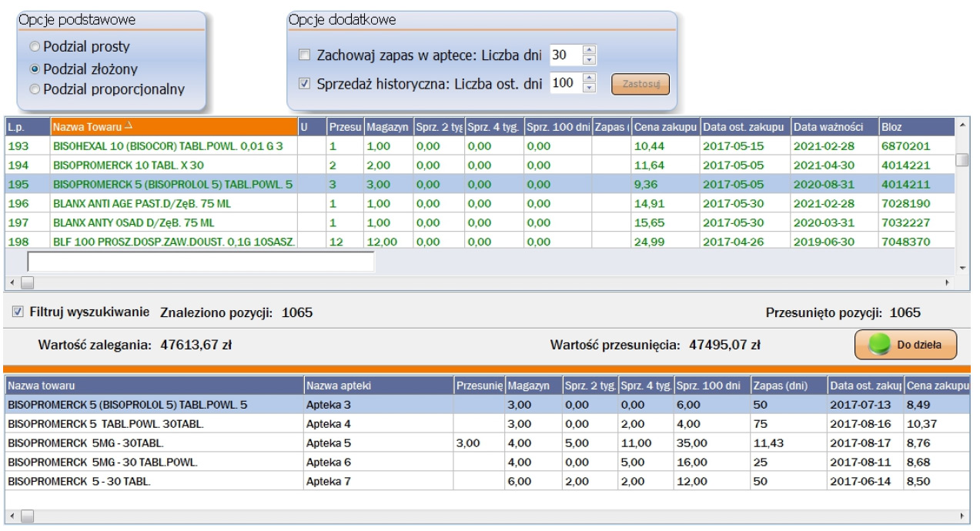980x531 pixels.
Task: Decrease the historical sales days value of 100
Action: pyautogui.click(x=590, y=87)
